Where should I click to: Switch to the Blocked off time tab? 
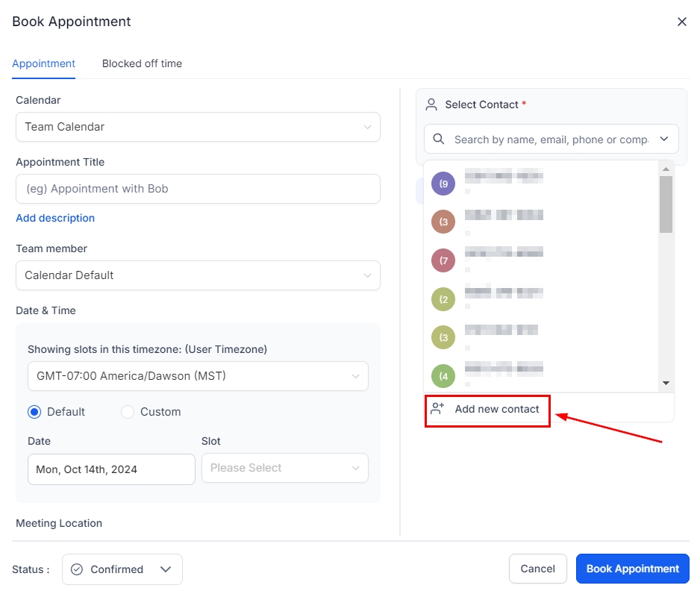[142, 63]
